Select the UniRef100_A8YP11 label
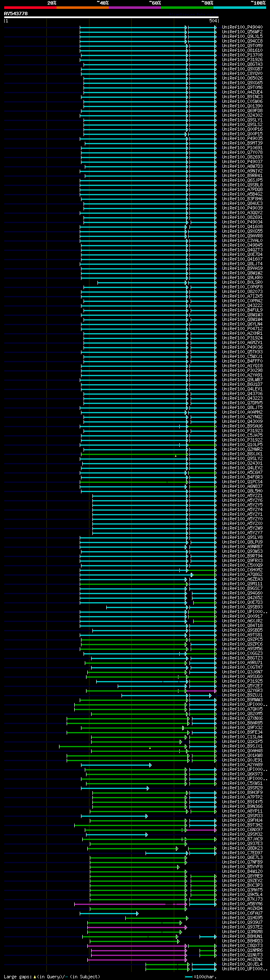This screenshot has height=980, width=270. point(242,811)
